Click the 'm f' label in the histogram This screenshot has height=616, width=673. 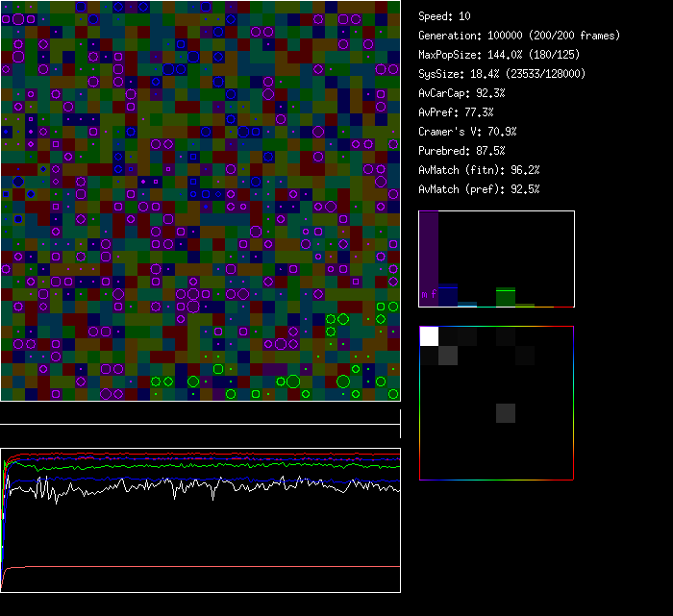[429, 294]
